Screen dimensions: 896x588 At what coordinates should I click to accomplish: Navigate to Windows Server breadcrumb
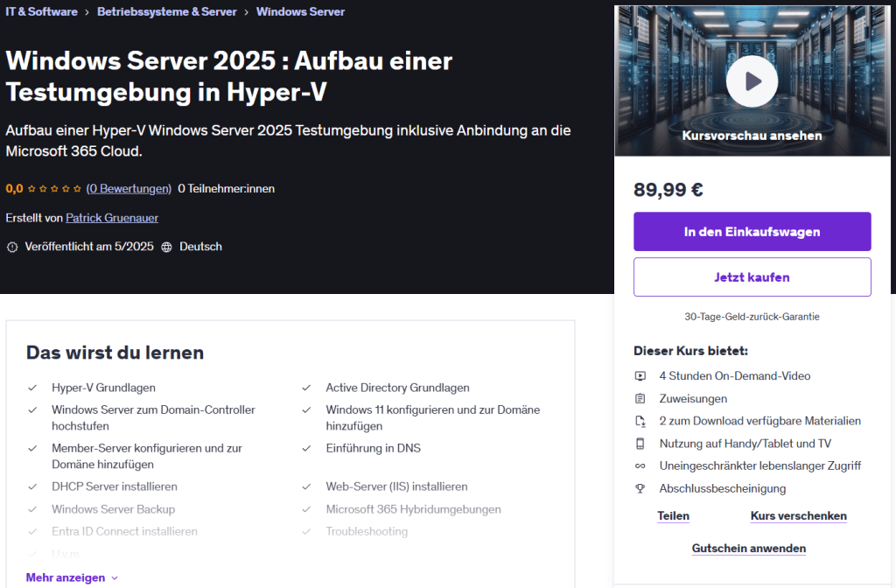coord(300,12)
